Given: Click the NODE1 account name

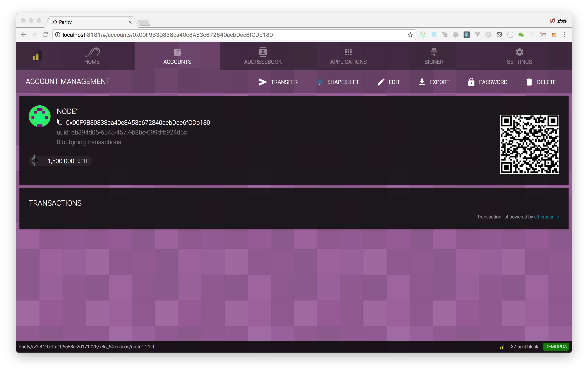Looking at the screenshot, I should [x=68, y=111].
